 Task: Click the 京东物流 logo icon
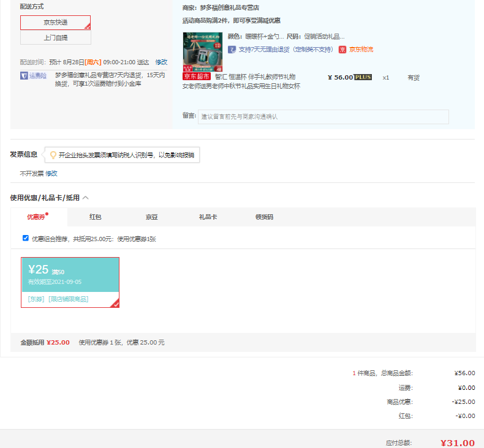342,50
